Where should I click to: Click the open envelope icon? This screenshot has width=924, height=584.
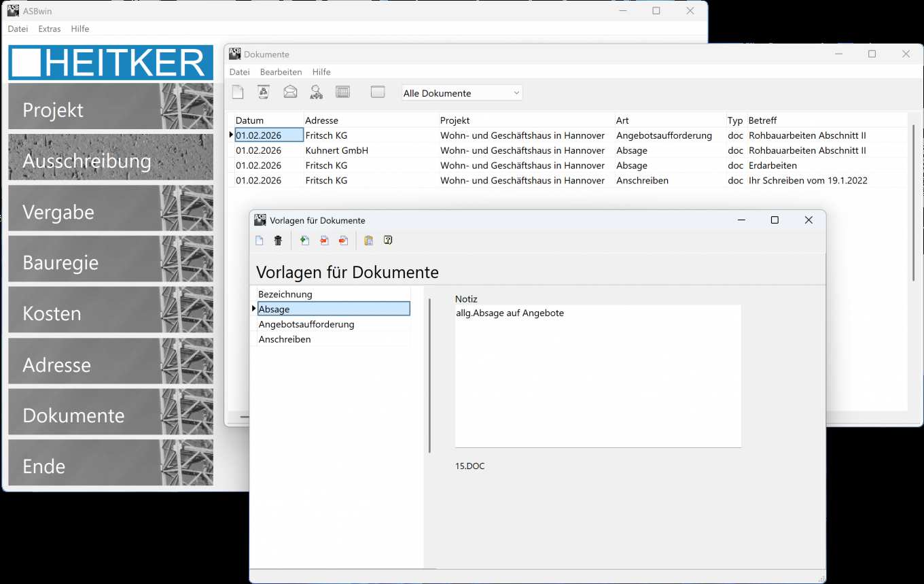290,92
